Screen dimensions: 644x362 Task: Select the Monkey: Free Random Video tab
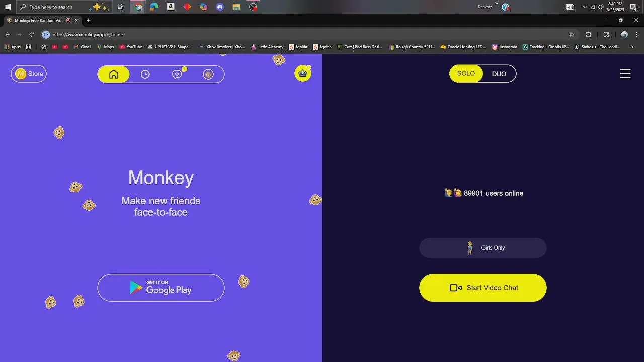pos(42,21)
